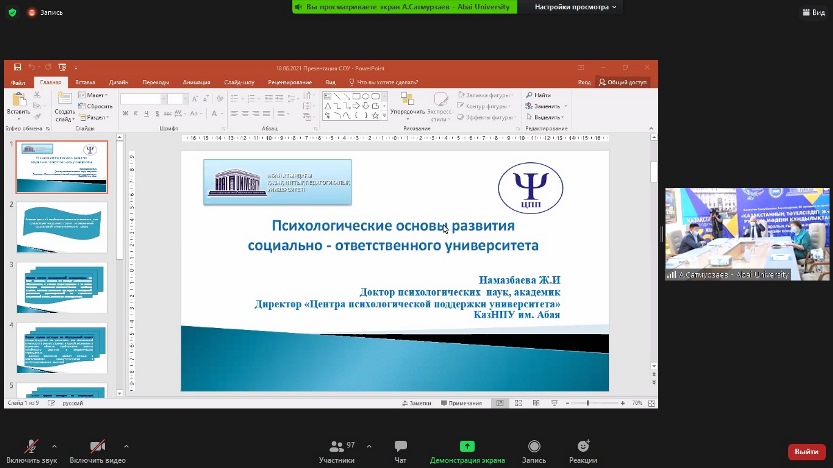Expand audio options arrow beside microphone

(54, 446)
